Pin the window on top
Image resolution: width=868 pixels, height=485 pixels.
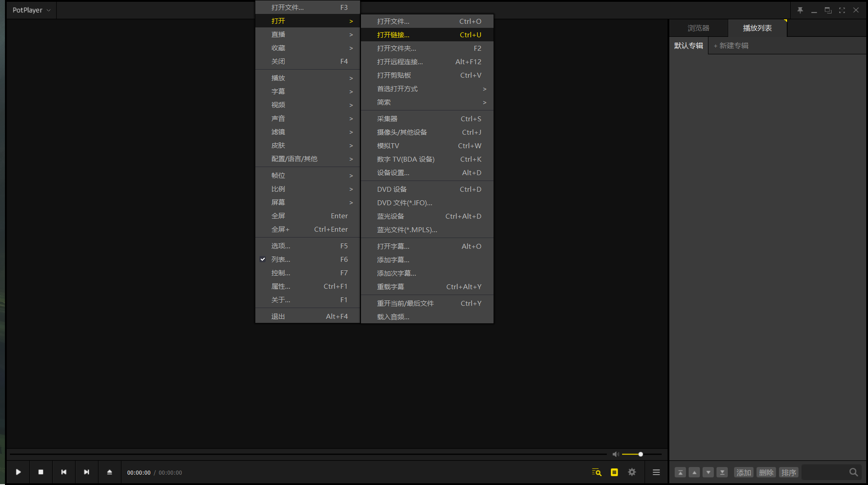[800, 10]
